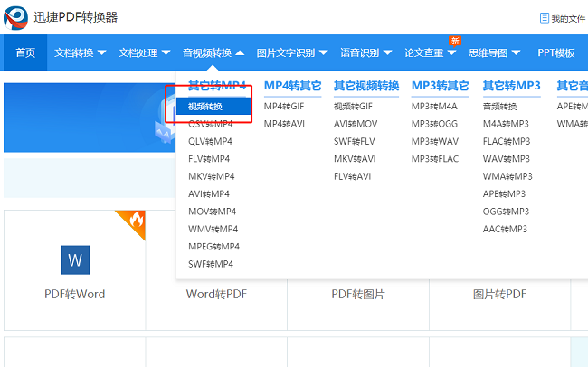
Task: Open 我的文件 document icon
Action: 544,18
